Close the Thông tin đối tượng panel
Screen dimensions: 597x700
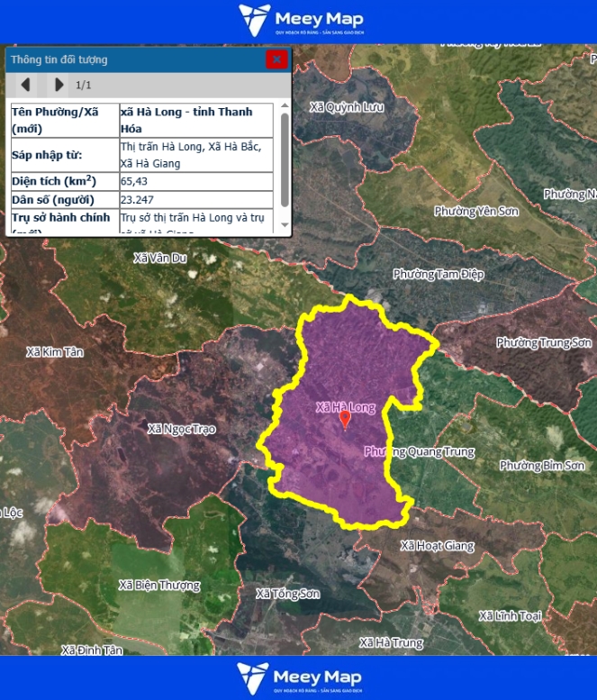(x=276, y=59)
